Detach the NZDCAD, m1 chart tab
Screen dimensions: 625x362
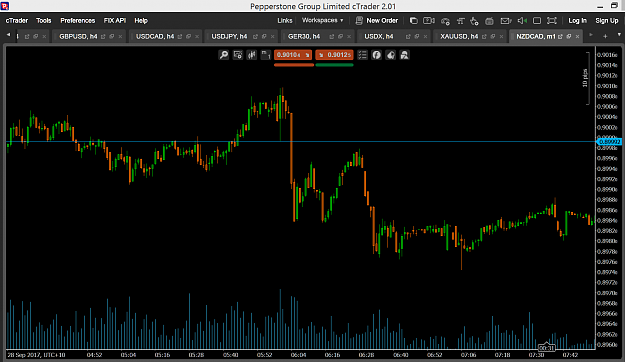pyautogui.click(x=560, y=36)
